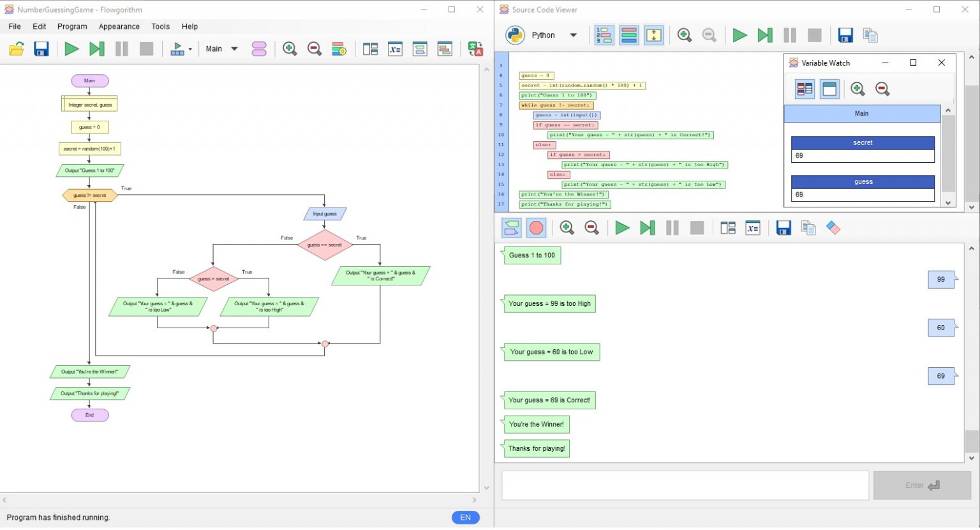The height and width of the screenshot is (530, 980).
Task: Expand the Python language dropdown
Action: click(x=573, y=35)
